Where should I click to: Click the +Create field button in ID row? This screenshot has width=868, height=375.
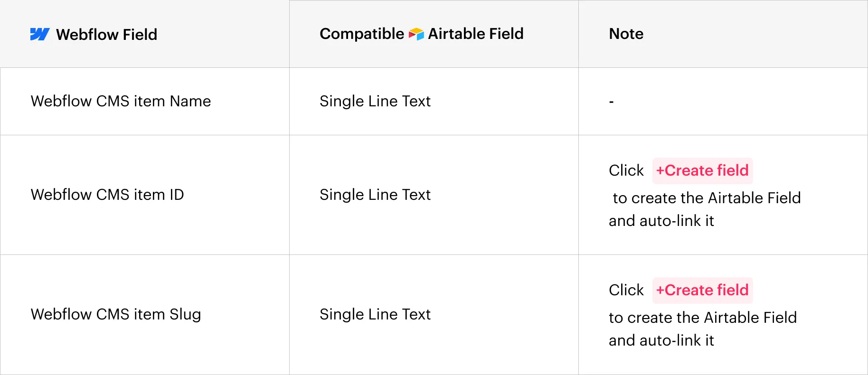click(702, 171)
